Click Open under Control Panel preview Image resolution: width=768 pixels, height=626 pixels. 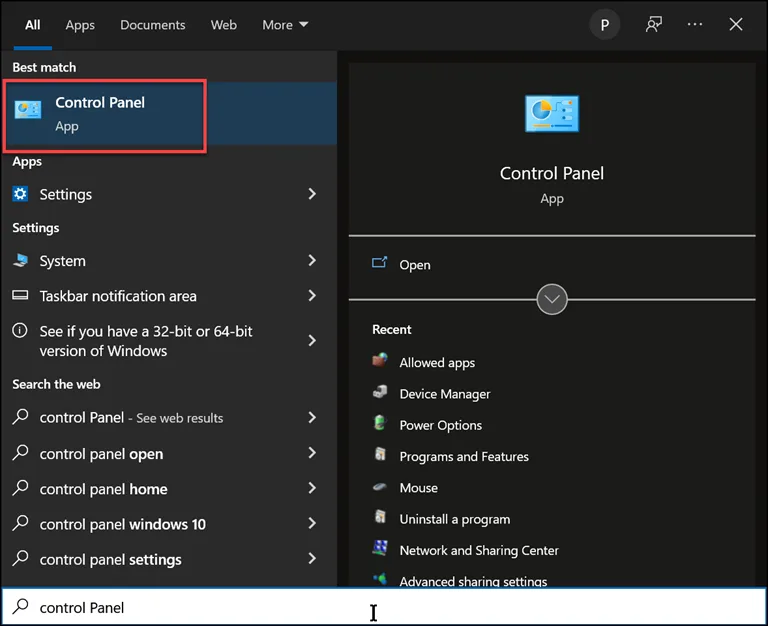pyautogui.click(x=414, y=265)
